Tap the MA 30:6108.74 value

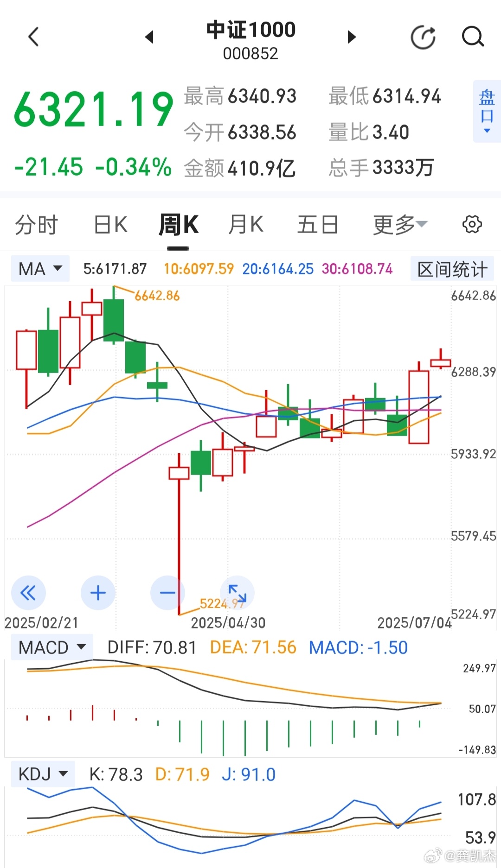tap(357, 269)
